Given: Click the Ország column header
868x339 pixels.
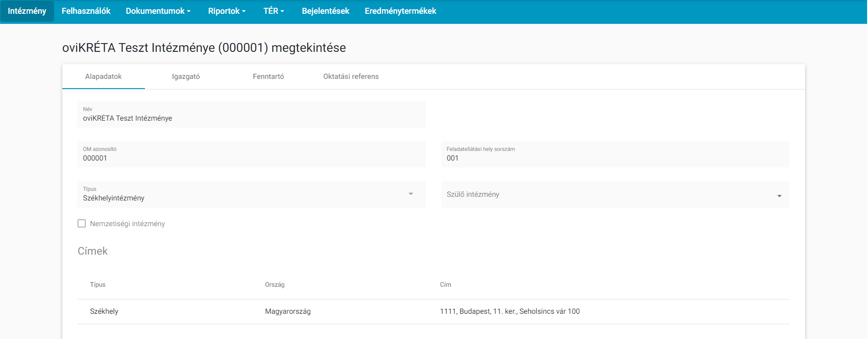Looking at the screenshot, I should point(275,285).
